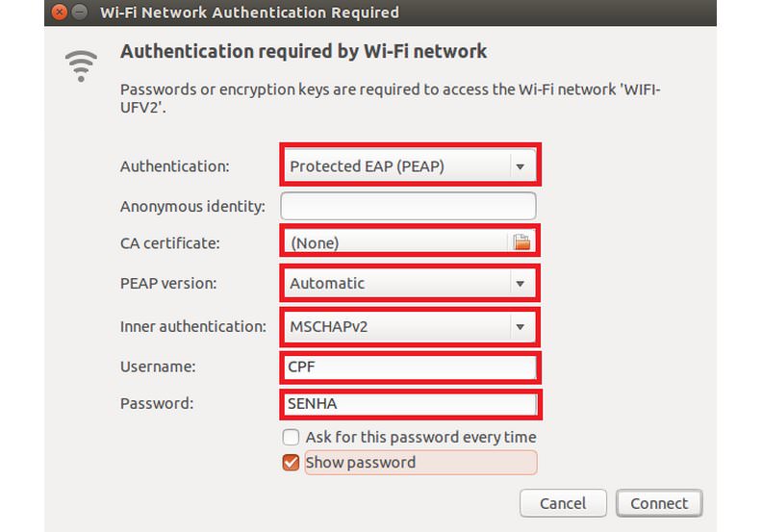Select the Protected EAP (PEAP) combo box
762x532 pixels.
(410, 166)
